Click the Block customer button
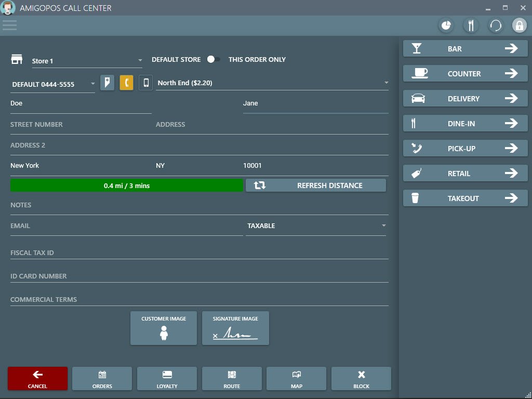532x399 pixels. click(x=361, y=378)
